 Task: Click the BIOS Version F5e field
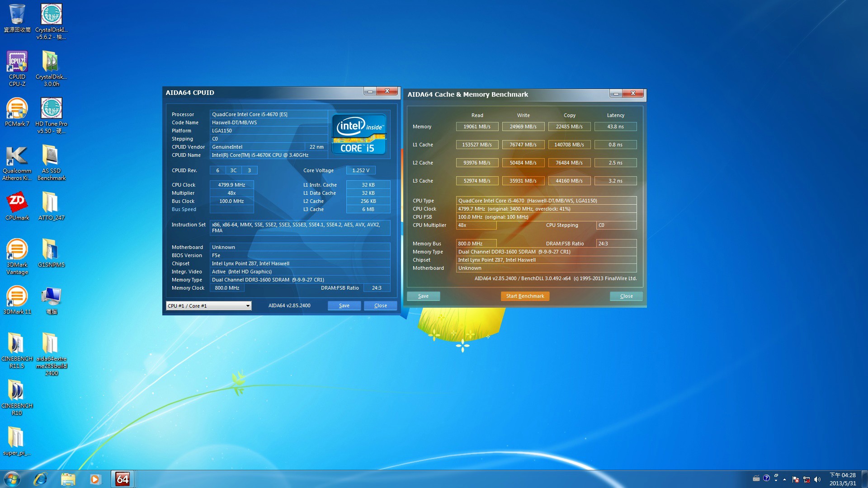click(300, 256)
